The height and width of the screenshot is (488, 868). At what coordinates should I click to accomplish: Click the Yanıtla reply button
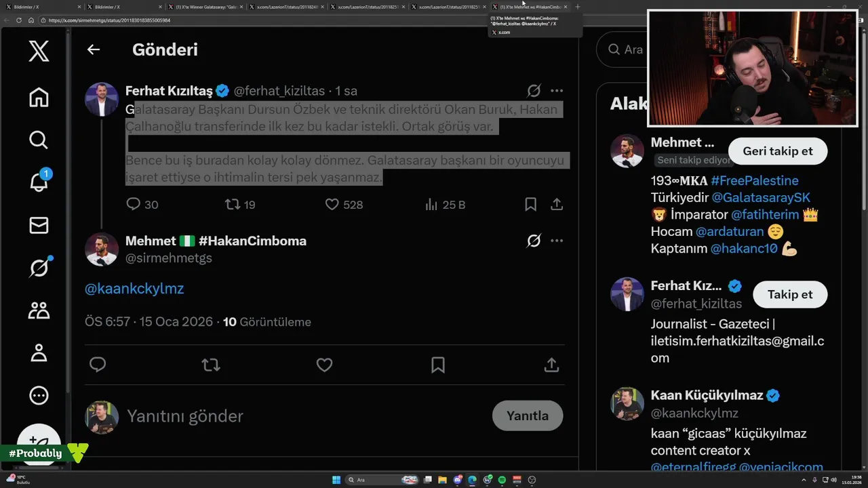[x=528, y=415]
